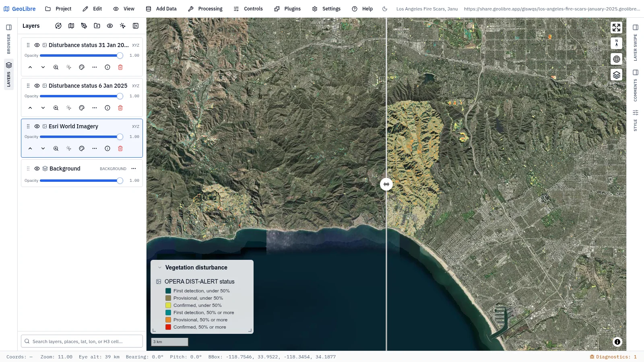This screenshot has height=362, width=644.
Task: Open the Plugins menu
Action: [287, 9]
